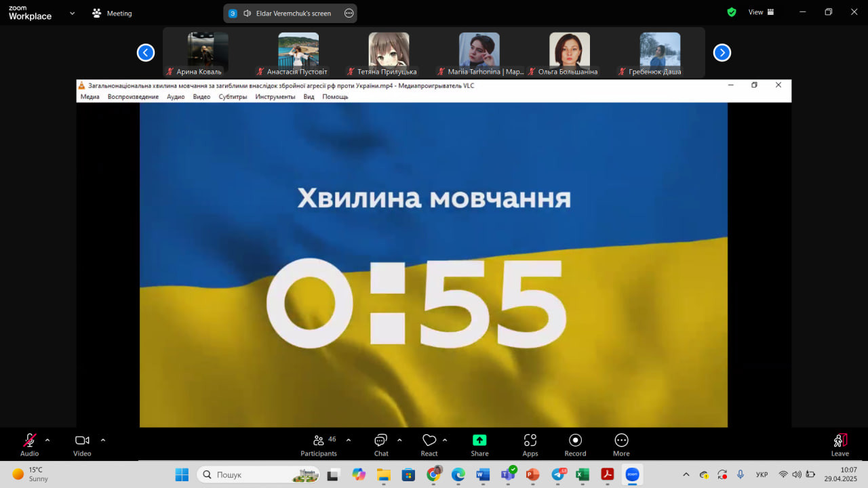
Task: Open Task View on the taskbar
Action: tap(333, 474)
